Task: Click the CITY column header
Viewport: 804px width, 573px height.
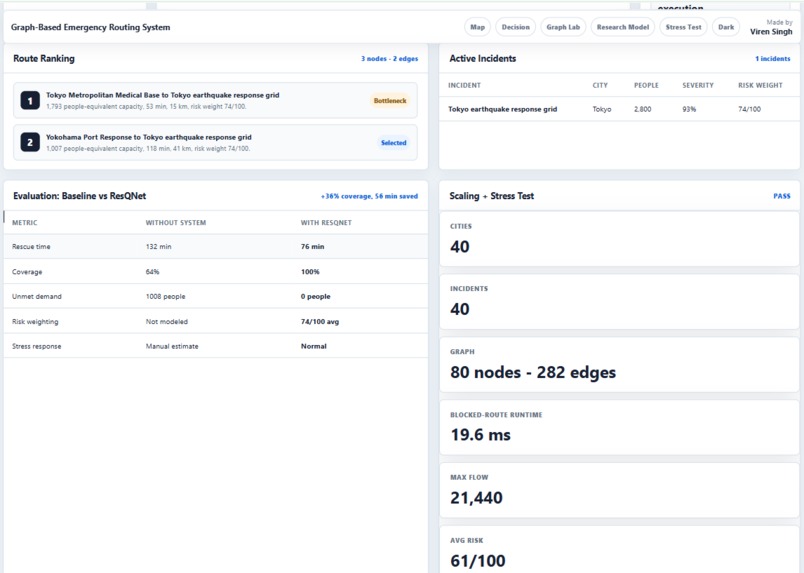Action: 600,85
